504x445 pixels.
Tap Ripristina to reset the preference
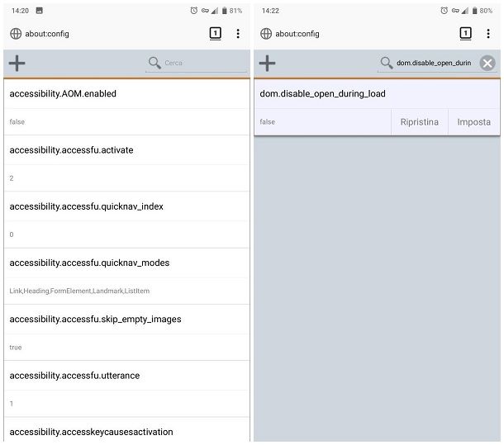coord(419,121)
